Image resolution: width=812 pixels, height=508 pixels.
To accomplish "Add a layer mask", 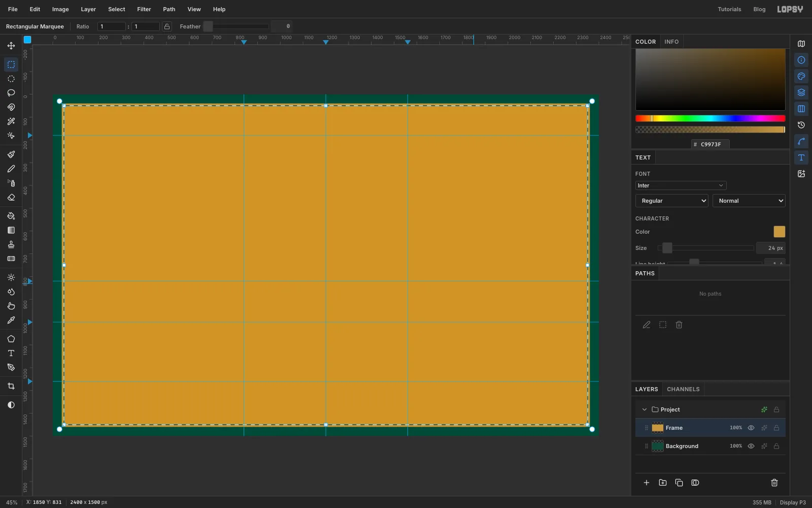I will coord(695,483).
